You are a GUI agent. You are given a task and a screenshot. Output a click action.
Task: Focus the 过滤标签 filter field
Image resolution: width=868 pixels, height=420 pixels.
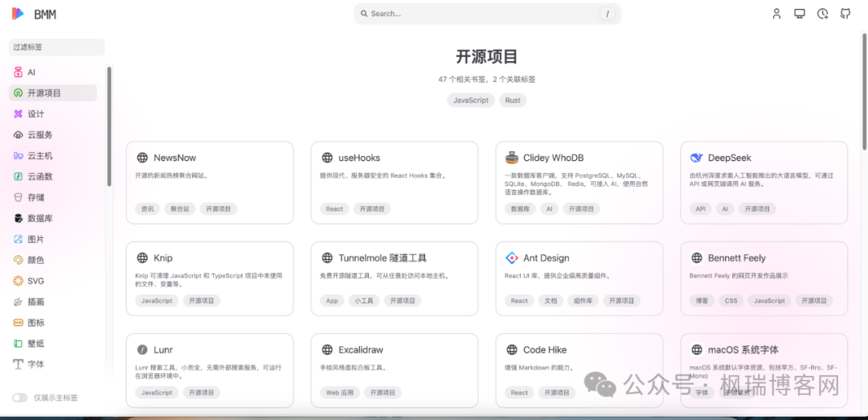pos(56,47)
